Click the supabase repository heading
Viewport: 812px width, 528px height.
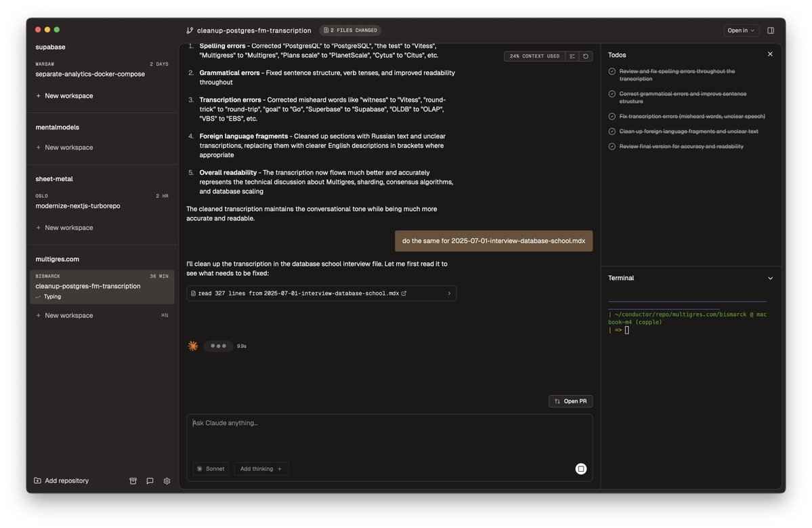point(50,47)
